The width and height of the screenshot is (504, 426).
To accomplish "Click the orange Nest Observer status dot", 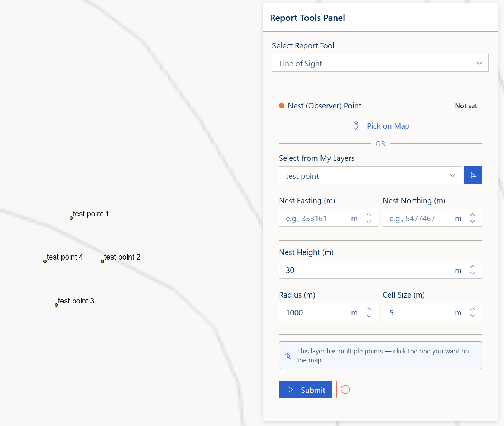I will click(282, 106).
